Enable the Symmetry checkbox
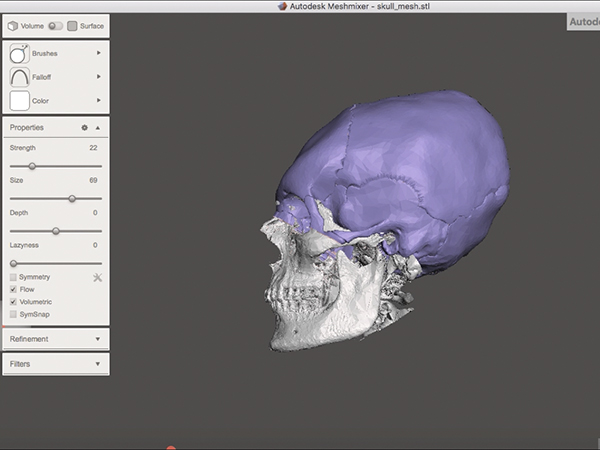 13,277
